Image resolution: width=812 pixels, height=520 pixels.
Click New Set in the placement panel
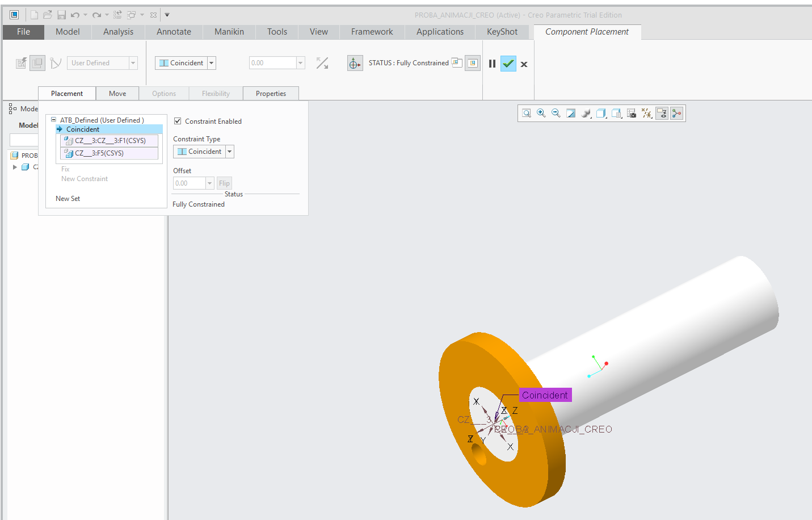68,199
